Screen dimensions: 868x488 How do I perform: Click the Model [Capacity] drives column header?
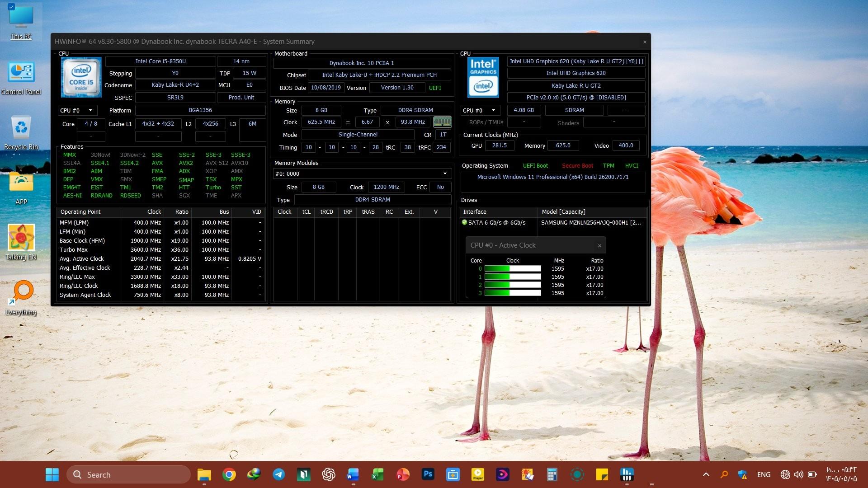tap(592, 212)
